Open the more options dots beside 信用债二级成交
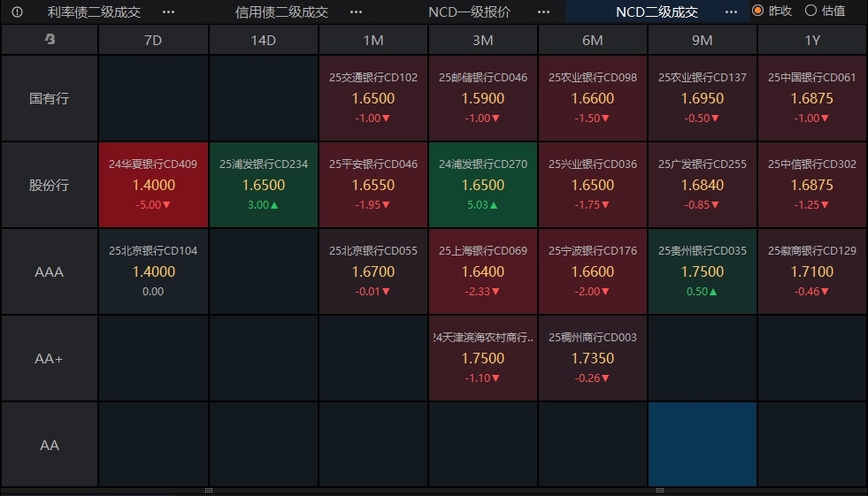This screenshot has height=496, width=868. point(356,11)
